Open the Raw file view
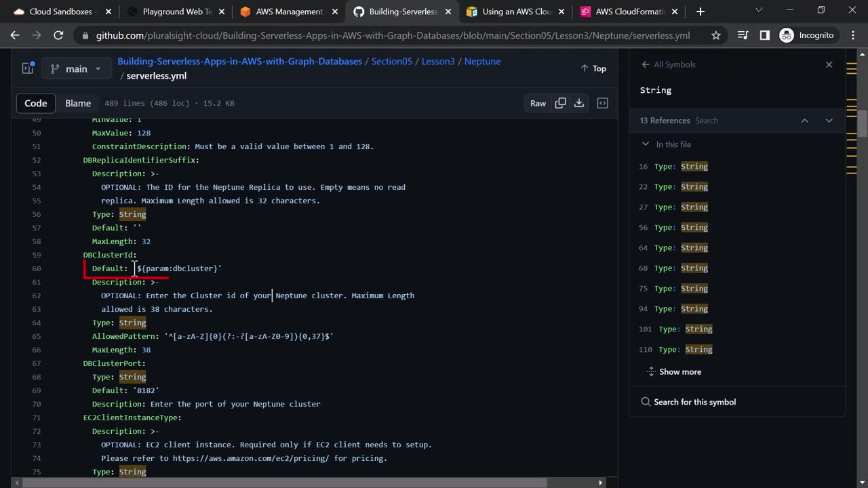This screenshot has height=488, width=868. [x=538, y=103]
